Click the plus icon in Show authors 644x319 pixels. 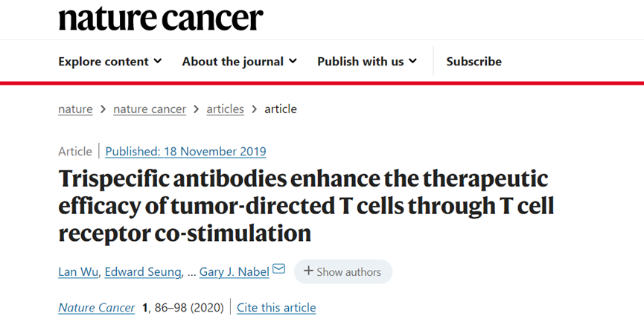[308, 271]
